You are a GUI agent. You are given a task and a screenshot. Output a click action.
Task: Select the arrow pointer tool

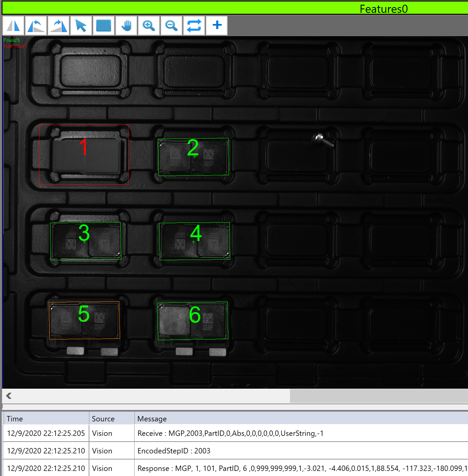click(81, 26)
